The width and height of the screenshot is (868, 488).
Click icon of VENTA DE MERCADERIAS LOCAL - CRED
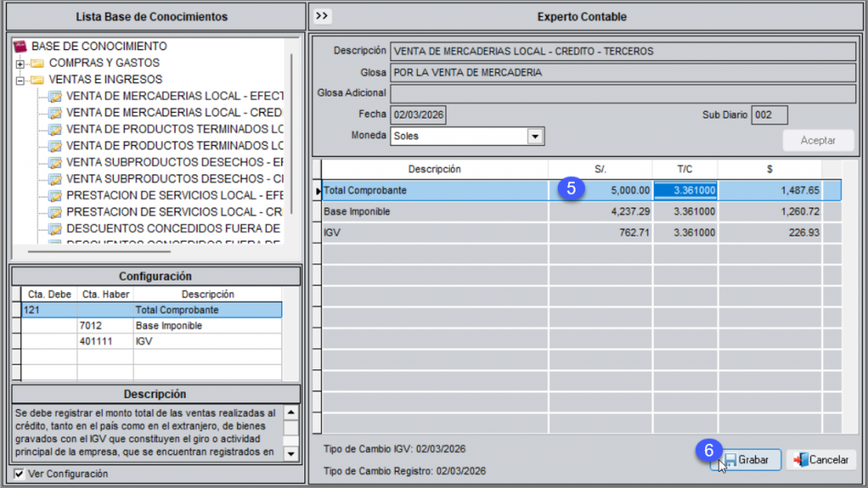pyautogui.click(x=55, y=114)
